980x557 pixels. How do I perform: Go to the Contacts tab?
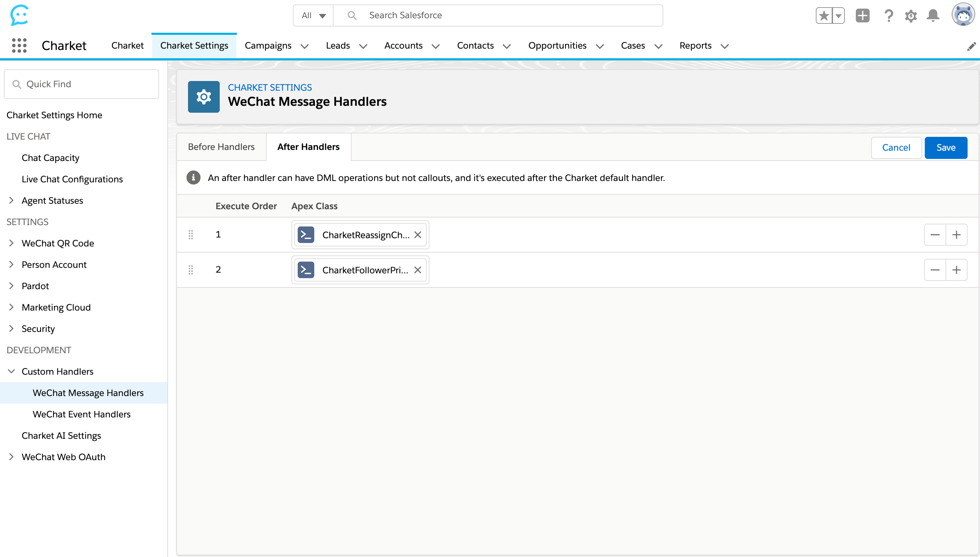click(x=475, y=45)
